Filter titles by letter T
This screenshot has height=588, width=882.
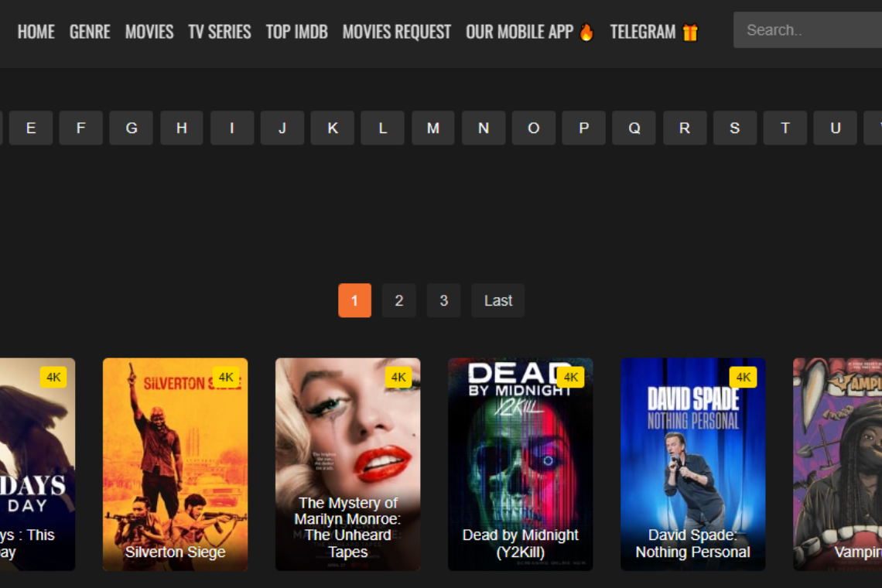785,128
